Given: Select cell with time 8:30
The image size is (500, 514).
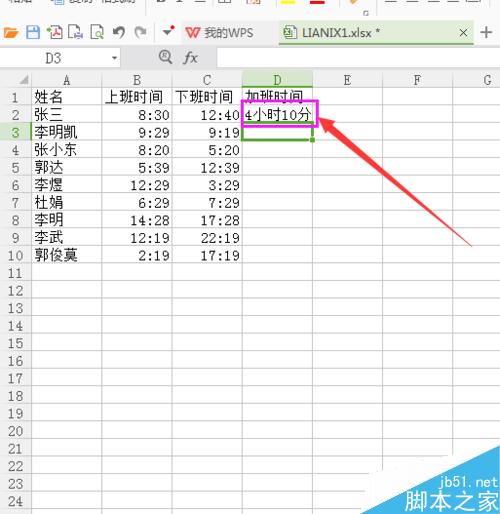Looking at the screenshot, I should 137,115.
